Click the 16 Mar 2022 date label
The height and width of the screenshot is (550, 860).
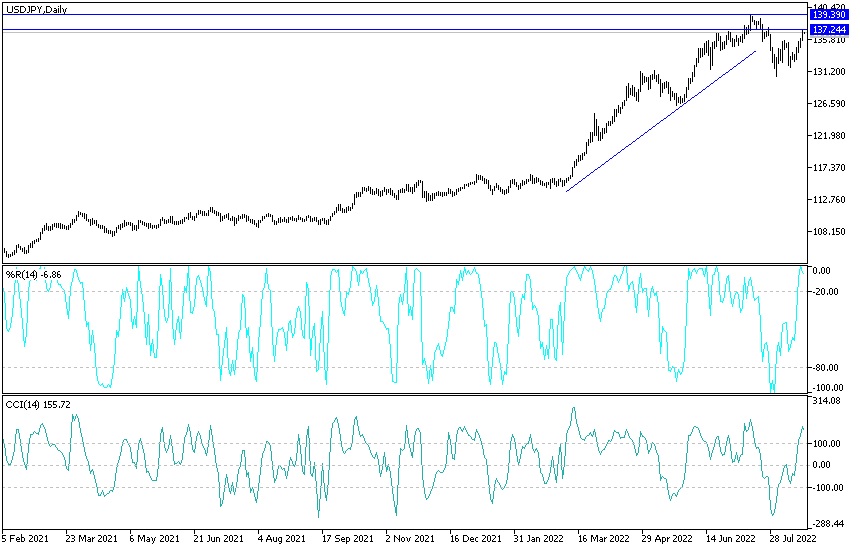click(x=603, y=538)
